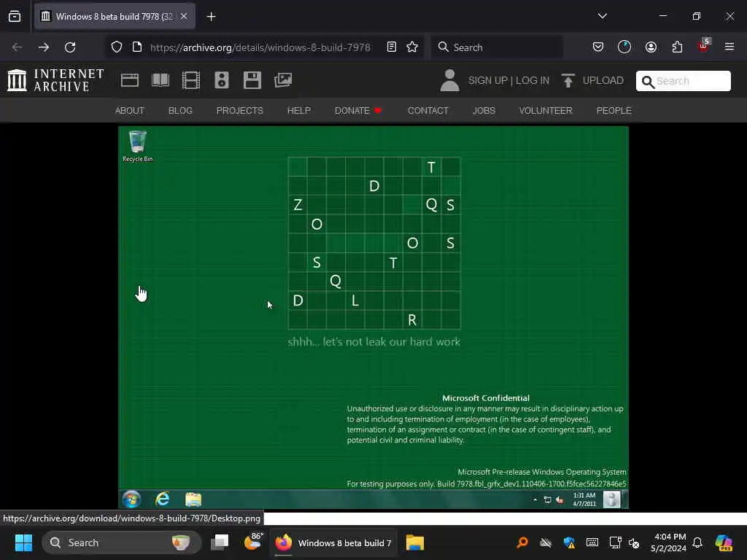
Task: Open the CONTACT menu item
Action: tap(427, 111)
